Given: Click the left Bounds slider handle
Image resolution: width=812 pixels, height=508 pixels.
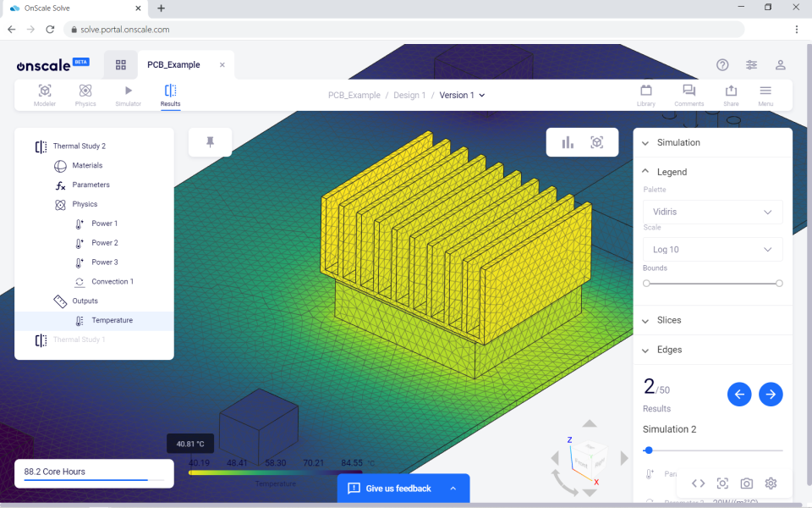Looking at the screenshot, I should point(646,284).
